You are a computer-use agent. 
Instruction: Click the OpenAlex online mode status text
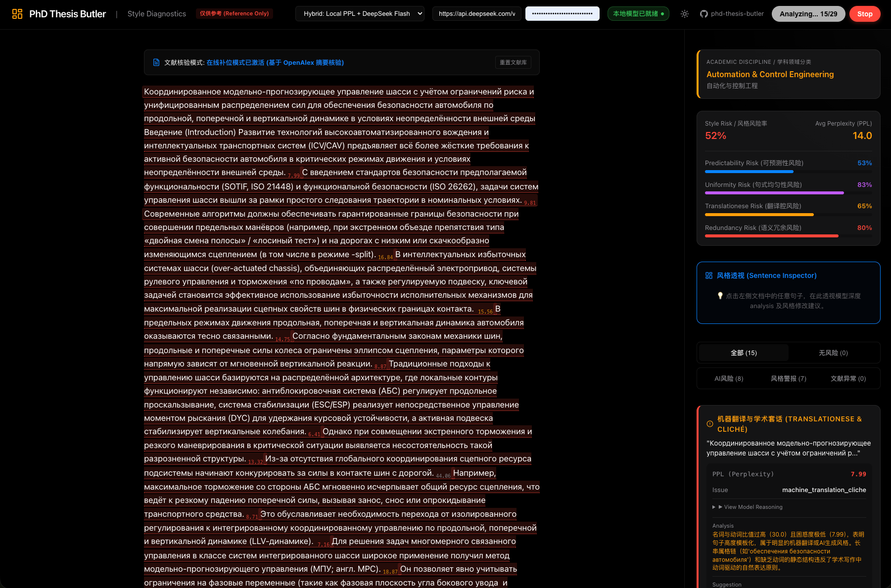(x=275, y=62)
